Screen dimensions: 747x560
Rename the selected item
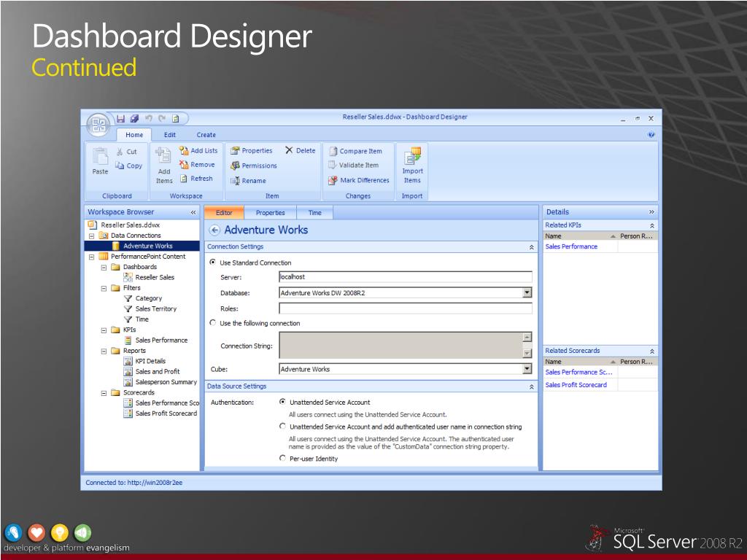[248, 181]
